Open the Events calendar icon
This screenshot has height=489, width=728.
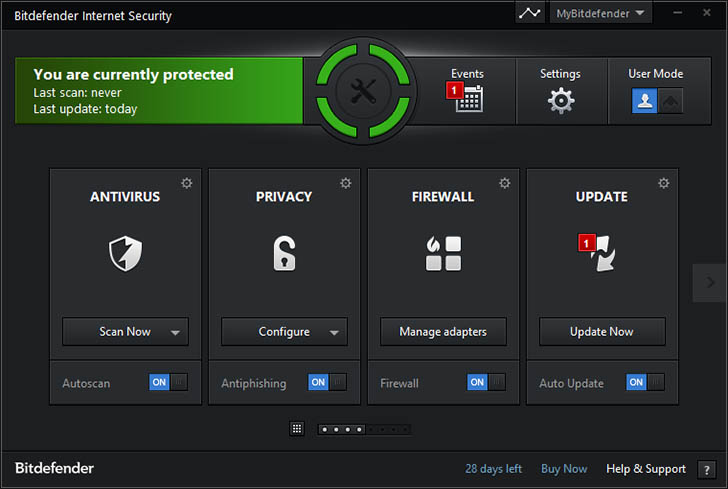tap(467, 98)
